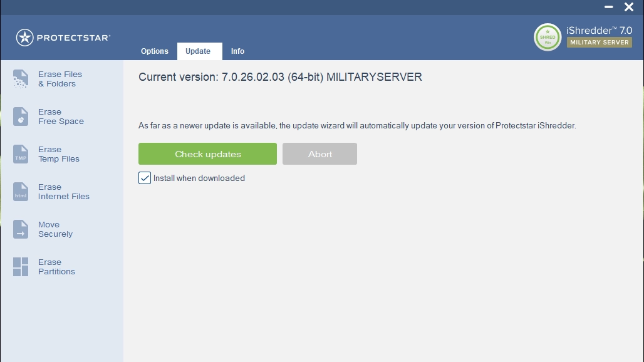Click the iShredder 7.0 product title
Image resolution: width=644 pixels, height=362 pixels.
point(599,30)
